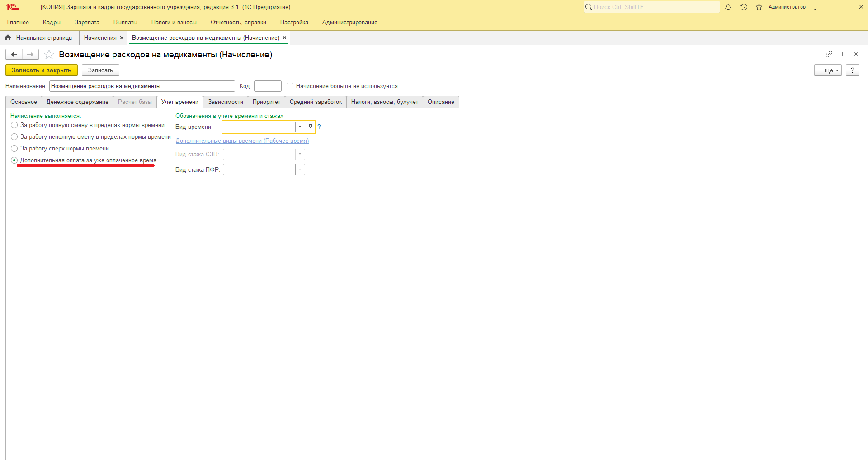868x460 pixels.
Task: Toggle Начисление больше не используется checkbox
Action: pyautogui.click(x=290, y=86)
